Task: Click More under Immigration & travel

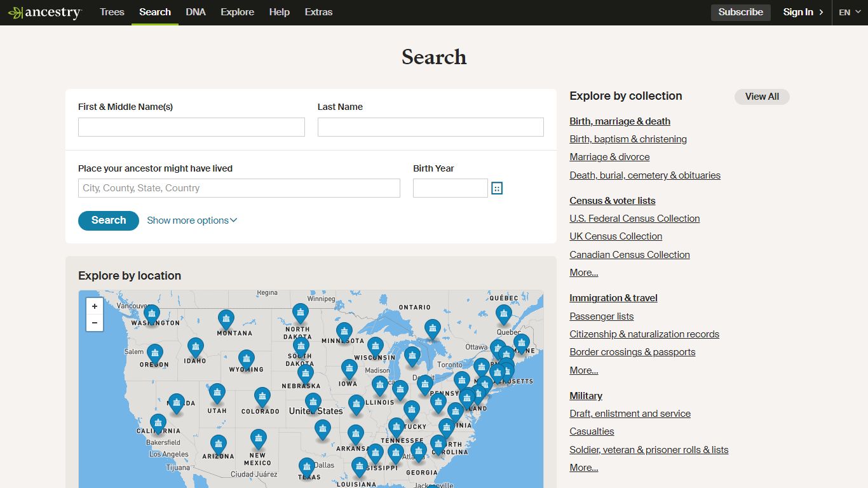Action: [x=584, y=370]
